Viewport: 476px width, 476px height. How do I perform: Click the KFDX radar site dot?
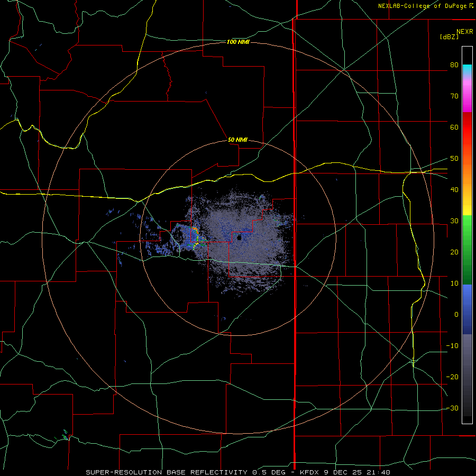239,237
